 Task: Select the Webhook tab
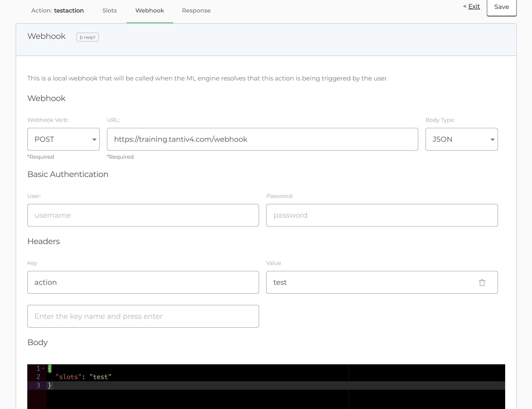tap(150, 11)
